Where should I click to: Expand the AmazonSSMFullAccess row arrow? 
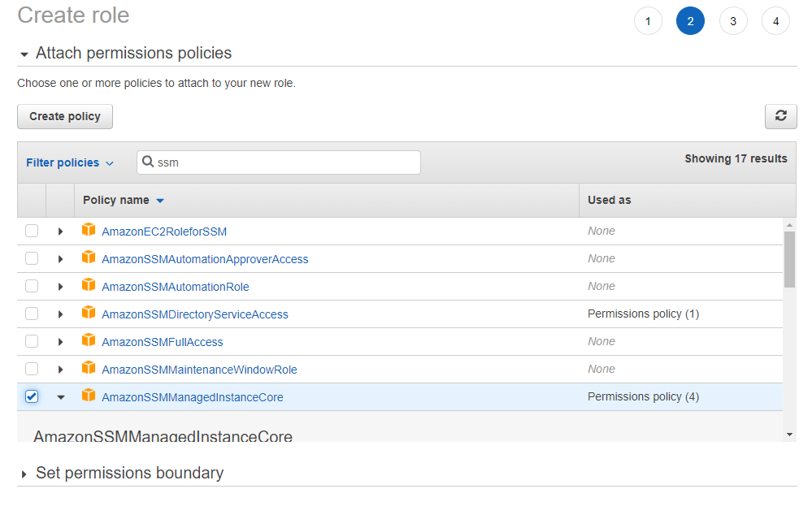61,342
